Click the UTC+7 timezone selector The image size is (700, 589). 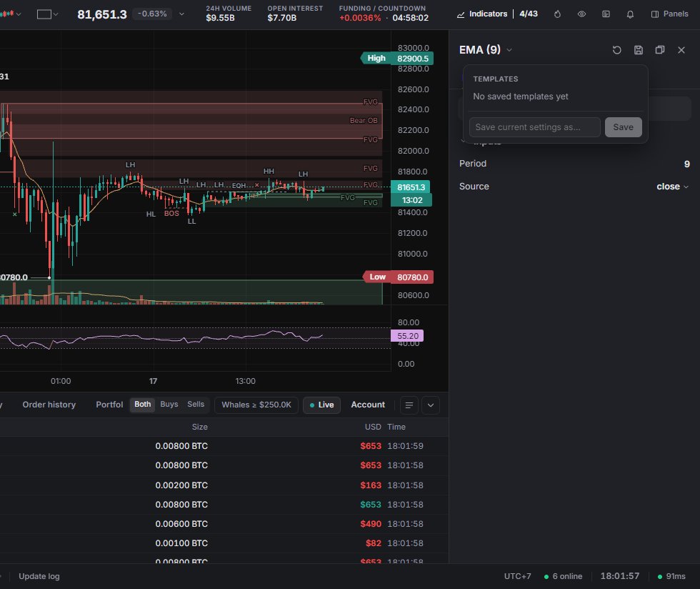[517, 576]
